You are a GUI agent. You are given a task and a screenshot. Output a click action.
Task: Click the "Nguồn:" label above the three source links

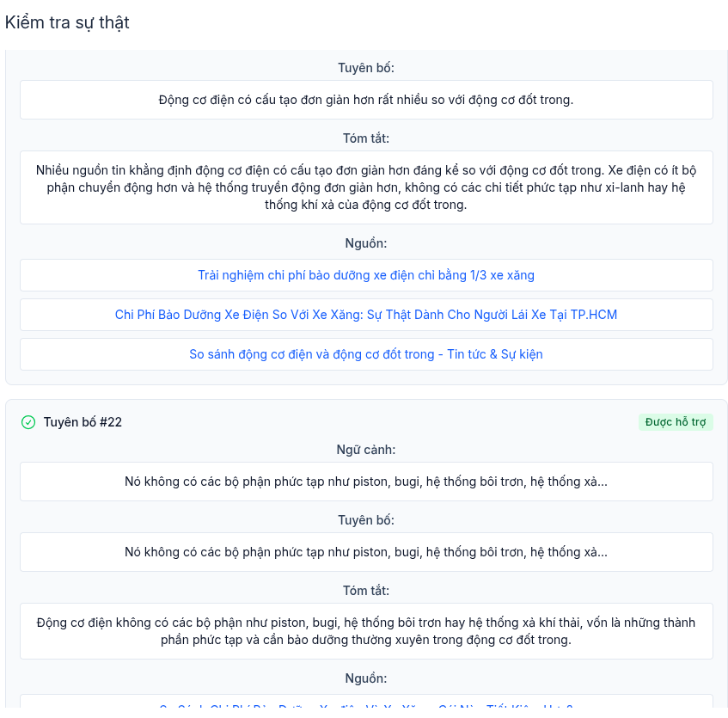coord(366,243)
